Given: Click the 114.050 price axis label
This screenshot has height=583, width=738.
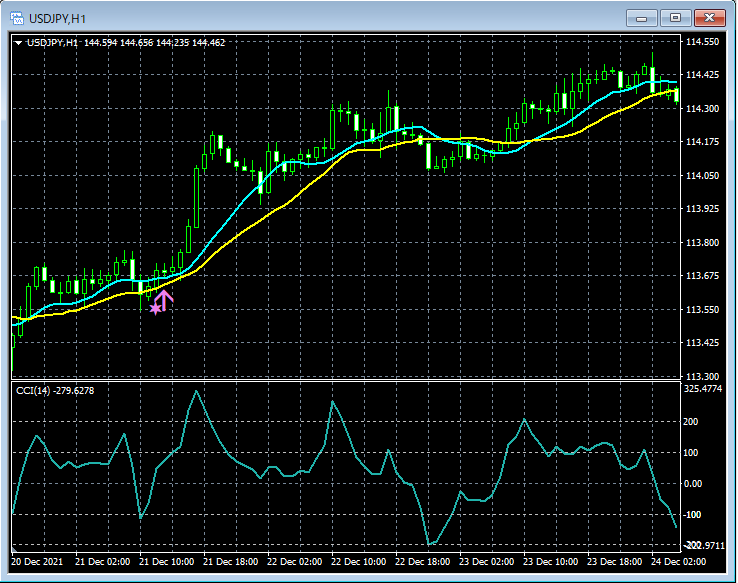Looking at the screenshot, I should 703,176.
